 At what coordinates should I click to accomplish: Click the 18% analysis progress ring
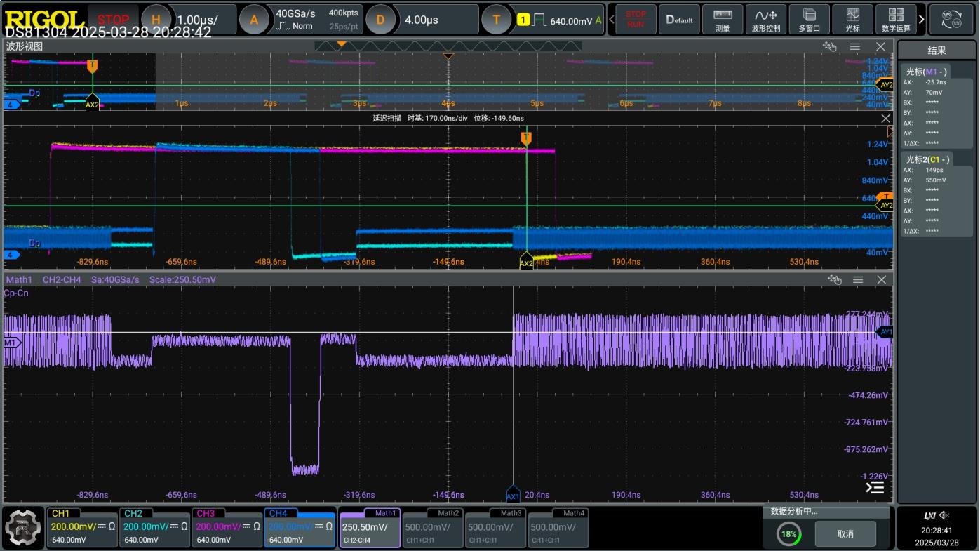coord(789,534)
